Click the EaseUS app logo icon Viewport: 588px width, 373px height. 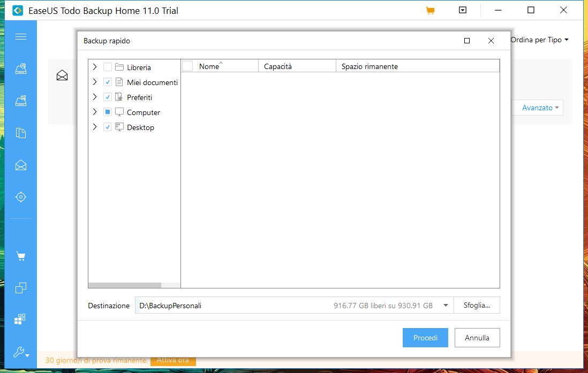click(x=18, y=11)
